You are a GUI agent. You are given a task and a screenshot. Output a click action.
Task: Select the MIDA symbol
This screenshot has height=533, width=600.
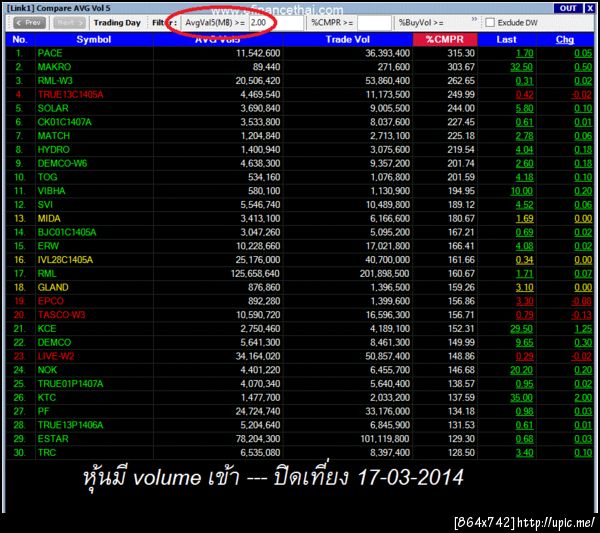click(x=49, y=218)
